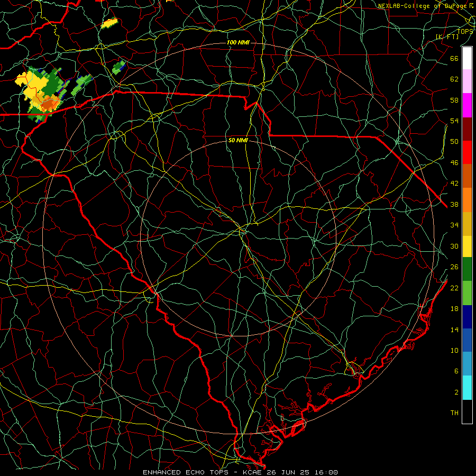Click the '66' legend value
The height and width of the screenshot is (476, 476).
pyautogui.click(x=454, y=58)
